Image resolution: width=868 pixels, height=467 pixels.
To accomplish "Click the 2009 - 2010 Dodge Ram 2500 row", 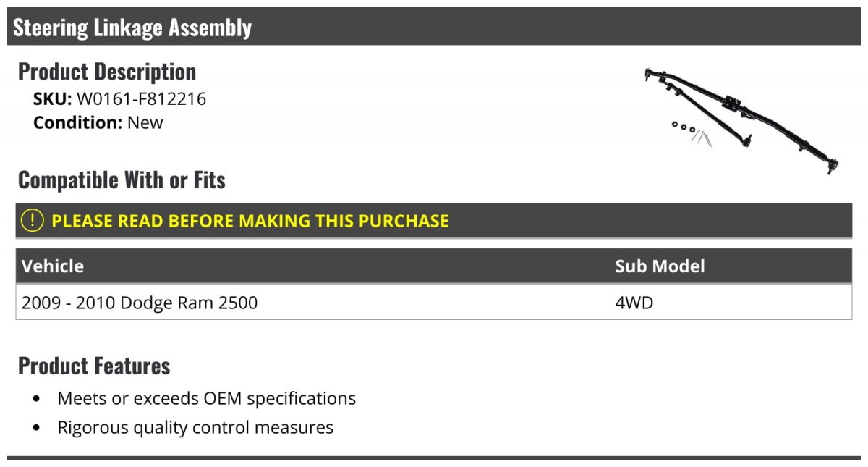I will [x=434, y=303].
